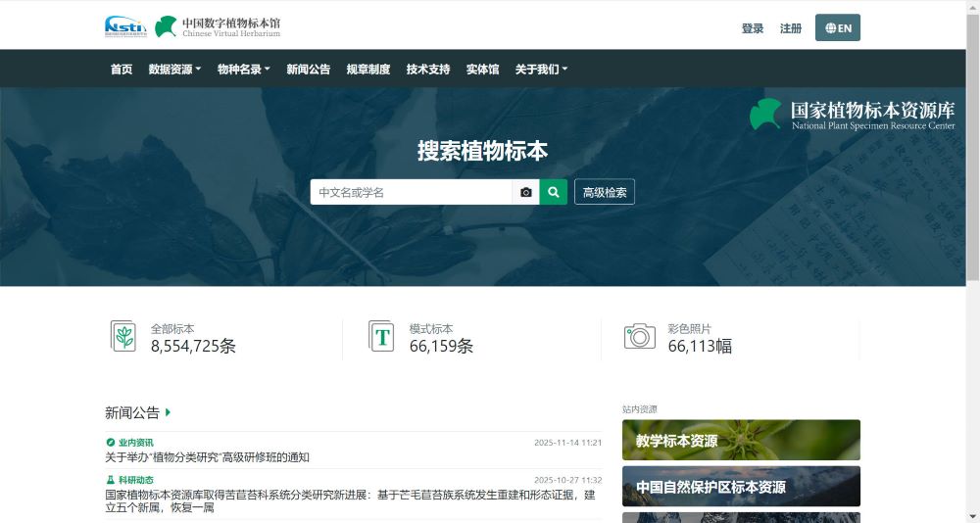Click the 注册 register link
The width and height of the screenshot is (980, 523).
[x=791, y=28]
